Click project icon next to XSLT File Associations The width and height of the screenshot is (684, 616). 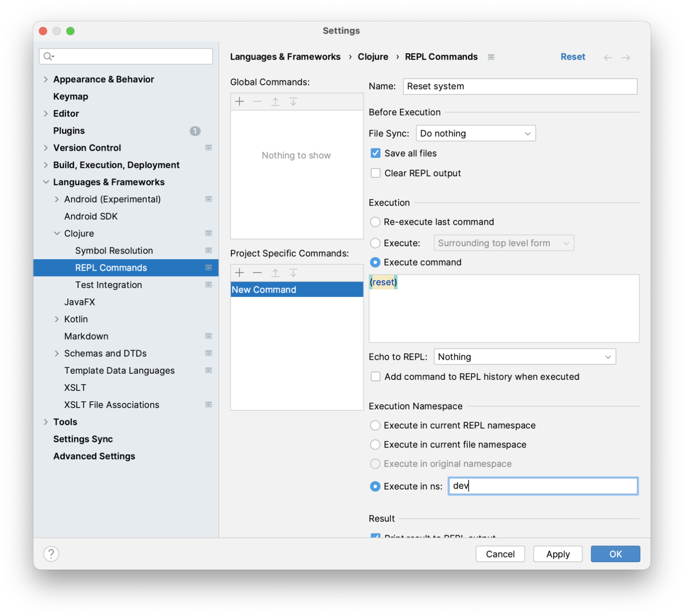click(208, 405)
